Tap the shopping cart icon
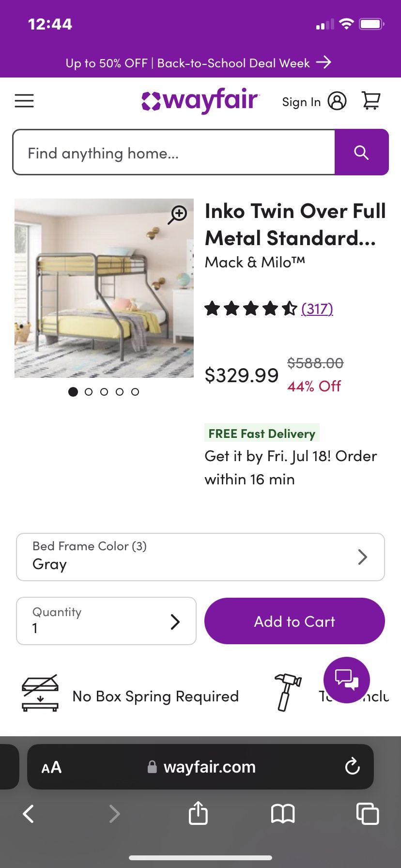Screen dimensions: 401x868 coord(371,101)
